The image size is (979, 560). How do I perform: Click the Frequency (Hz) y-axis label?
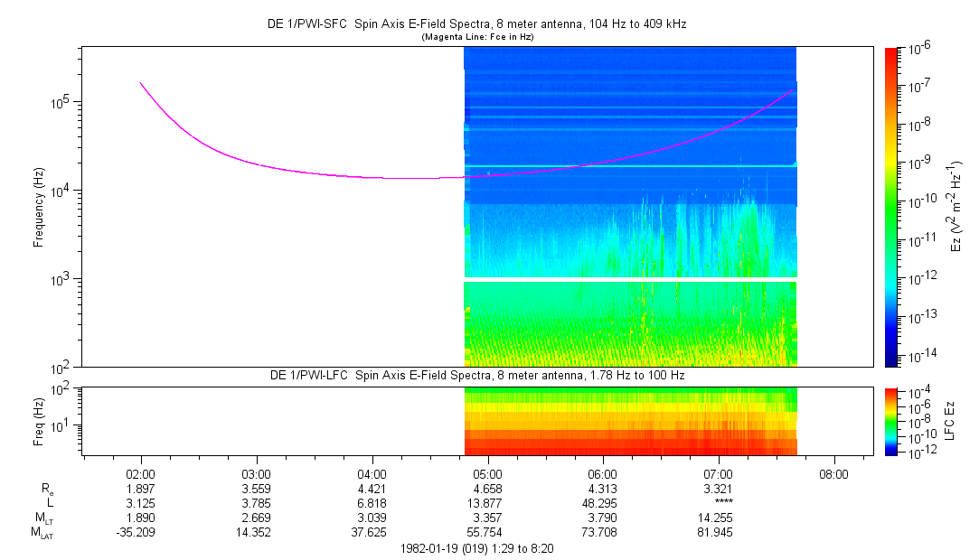click(x=39, y=207)
